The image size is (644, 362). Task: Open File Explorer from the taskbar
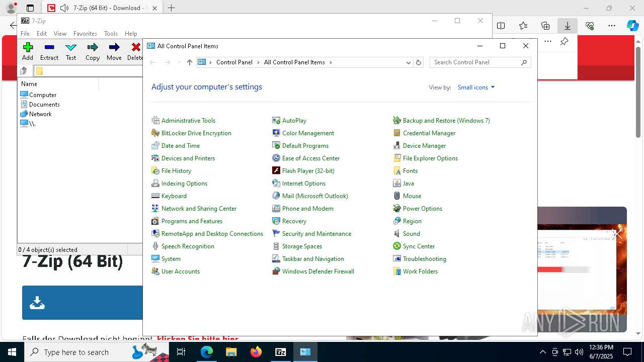point(231,352)
